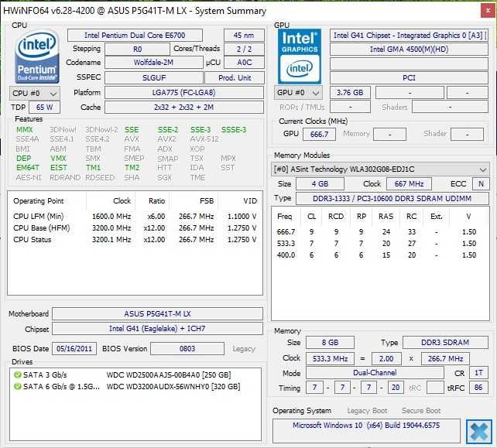Select the 400.0 frequency timing row
Image resolution: width=497 pixels, height=448 pixels.
point(377,255)
